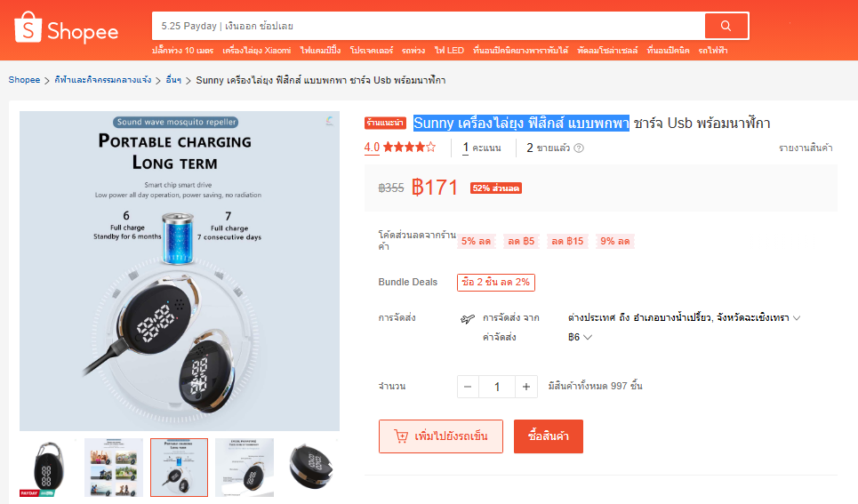The height and width of the screenshot is (504, 858).
Task: Click the เครื่องไล่ยุง Xiaomi suggested search link
Action: click(257, 51)
